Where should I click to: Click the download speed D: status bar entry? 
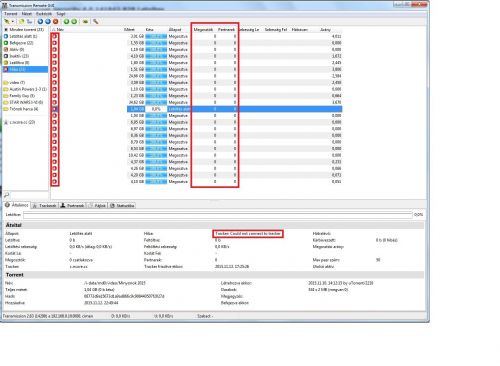click(120, 316)
